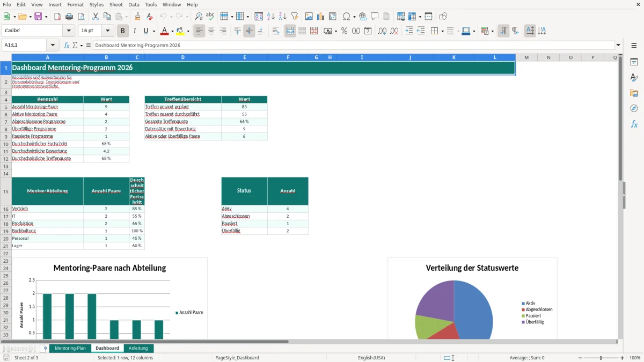
Task: Click Zoom In plus button
Action: point(623,358)
